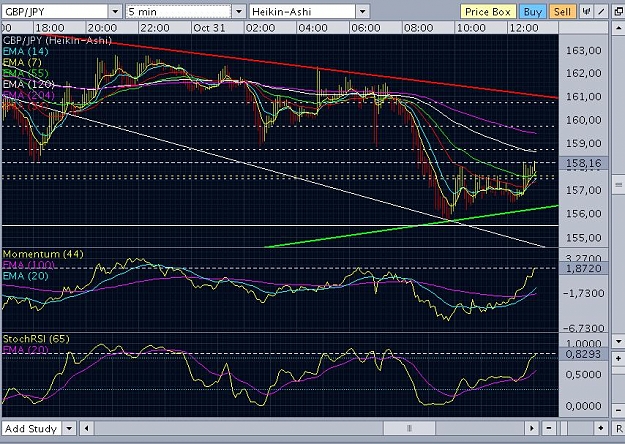Click the 08:00 time axis label
Image resolution: width=625 pixels, height=444 pixels.
419,28
